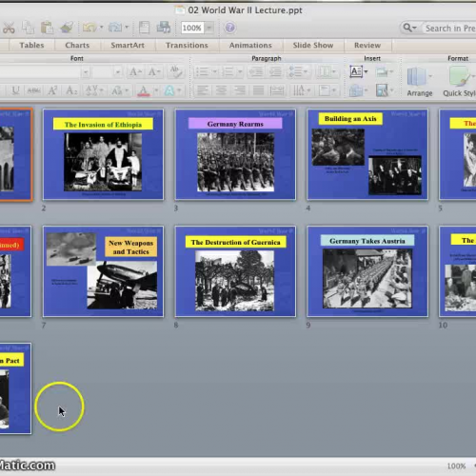Select The Destruction of Guernica slide
This screenshot has width=476, height=476.
pyautogui.click(x=235, y=271)
